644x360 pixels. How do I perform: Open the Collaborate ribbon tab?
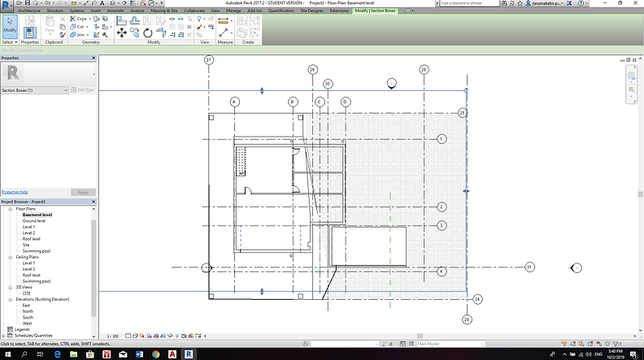coord(194,11)
